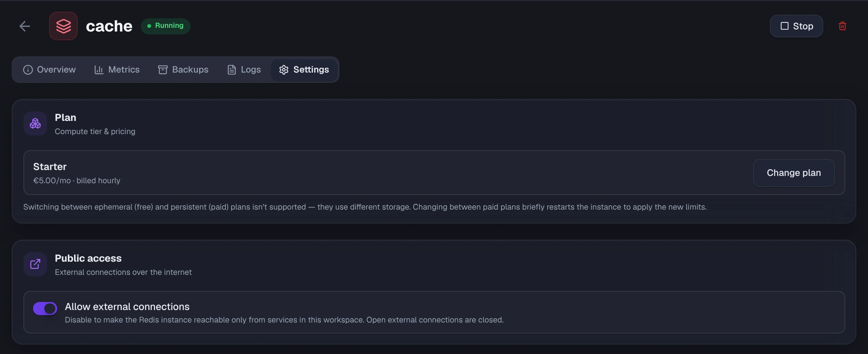View the Logs tab
The height and width of the screenshot is (354, 868).
click(244, 70)
